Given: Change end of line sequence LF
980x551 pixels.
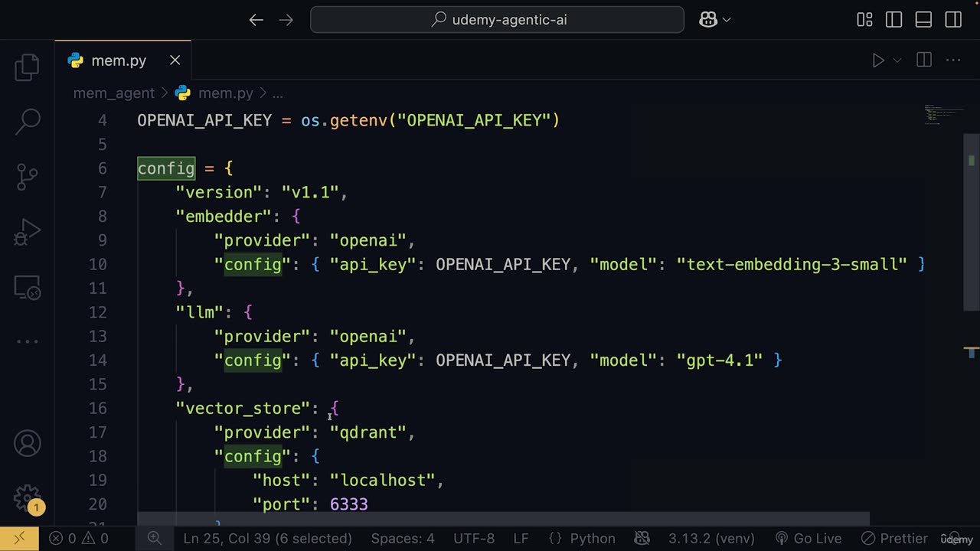Looking at the screenshot, I should click(521, 538).
